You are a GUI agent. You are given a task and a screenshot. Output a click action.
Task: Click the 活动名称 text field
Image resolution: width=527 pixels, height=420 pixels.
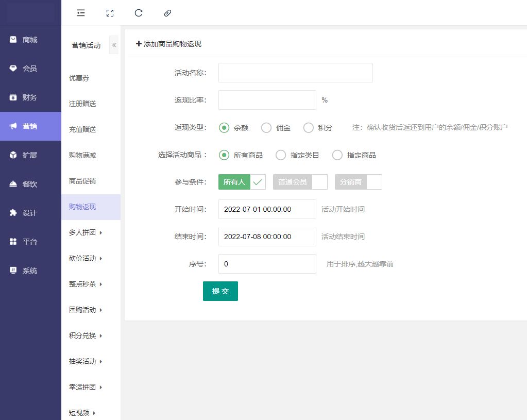(295, 73)
